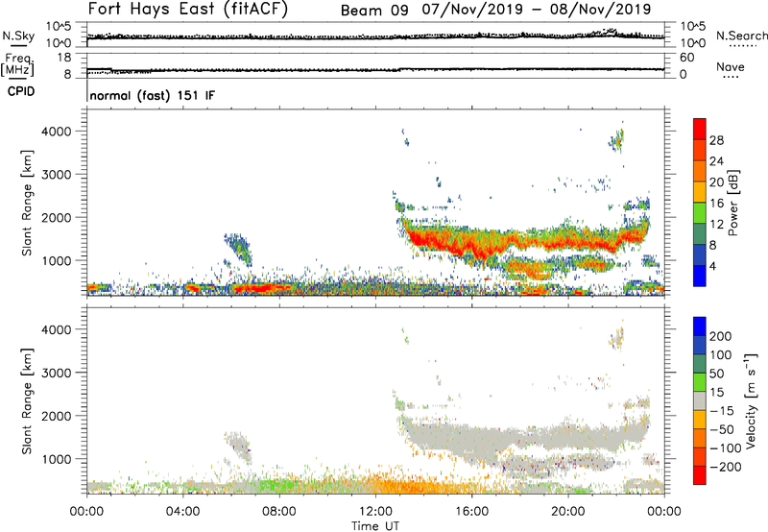The image size is (768, 532).
Task: Click the 'N.Sky' legend label
Action: [x=18, y=36]
